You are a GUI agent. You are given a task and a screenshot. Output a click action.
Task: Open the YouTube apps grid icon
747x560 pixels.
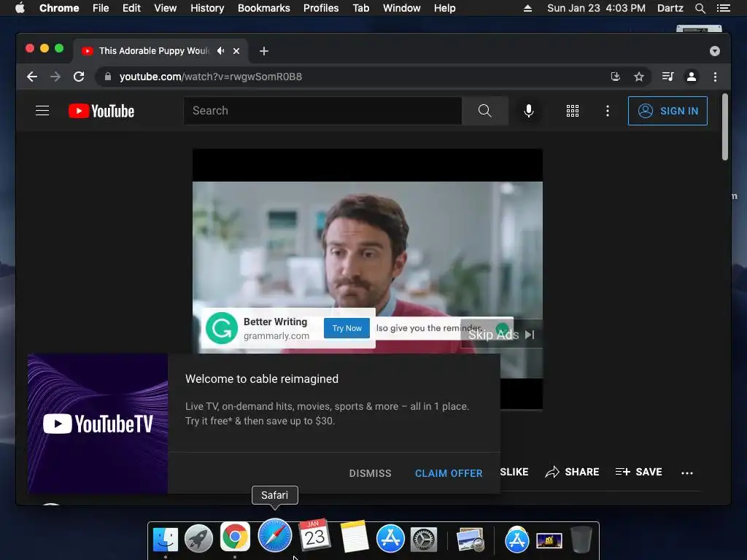point(572,111)
